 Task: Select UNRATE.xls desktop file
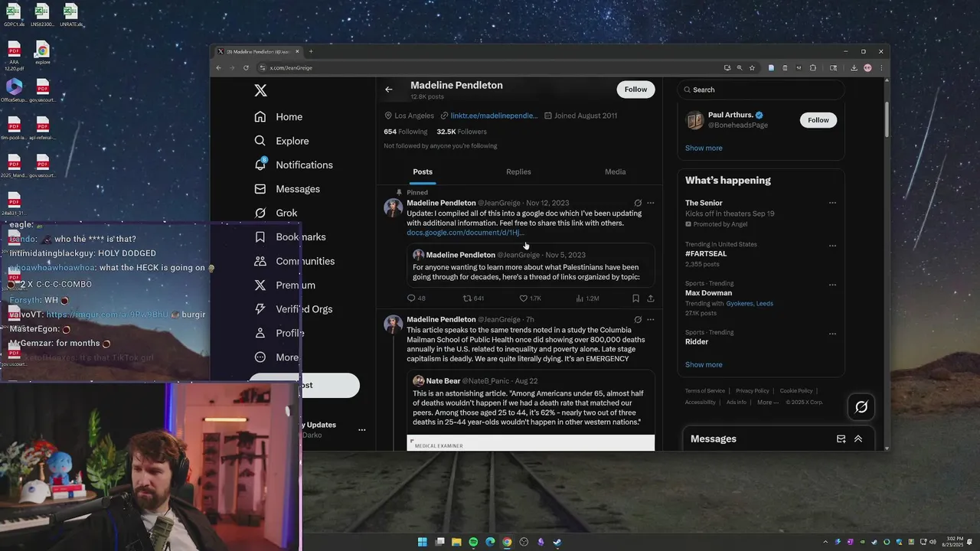[70, 15]
